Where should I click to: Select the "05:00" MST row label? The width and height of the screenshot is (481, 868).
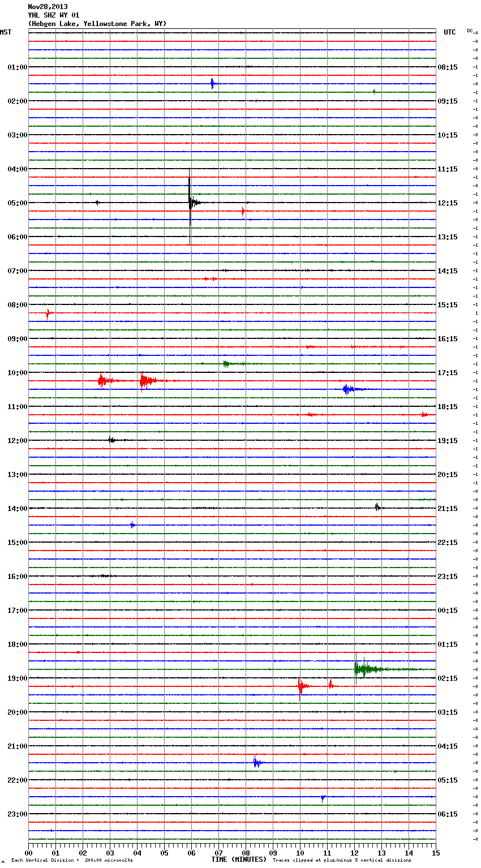click(x=18, y=203)
